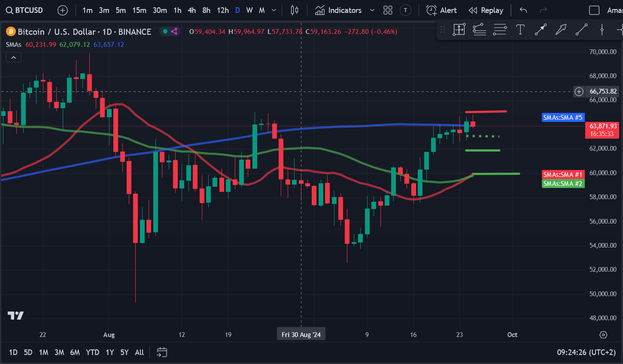Switch to the 15m interval

click(x=139, y=10)
